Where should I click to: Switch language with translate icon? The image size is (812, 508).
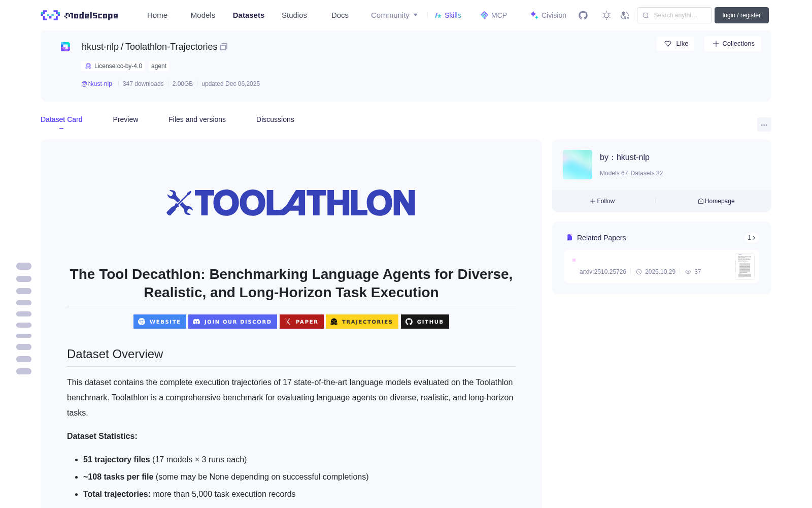click(x=625, y=15)
